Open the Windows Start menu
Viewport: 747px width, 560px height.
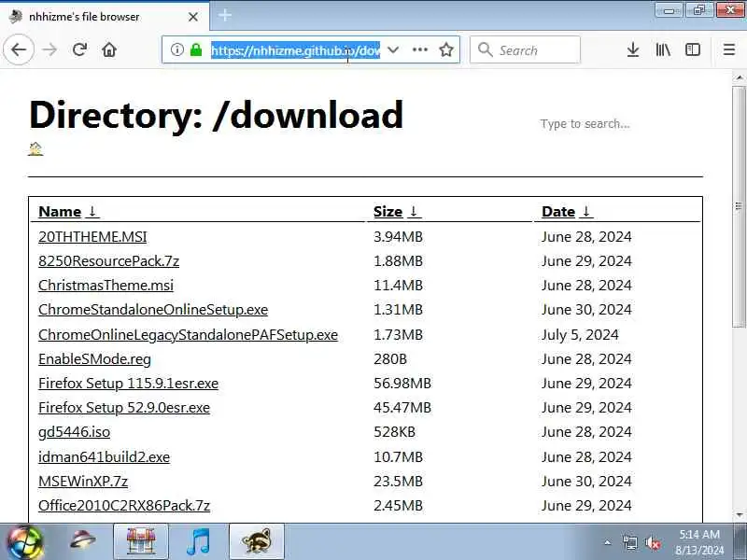click(x=24, y=542)
